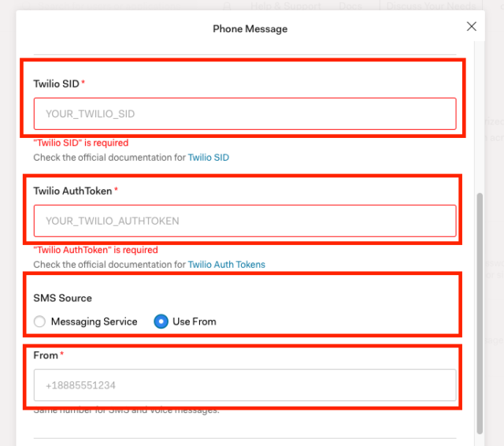Open the Twilio Auth Tokens documentation link

(227, 264)
